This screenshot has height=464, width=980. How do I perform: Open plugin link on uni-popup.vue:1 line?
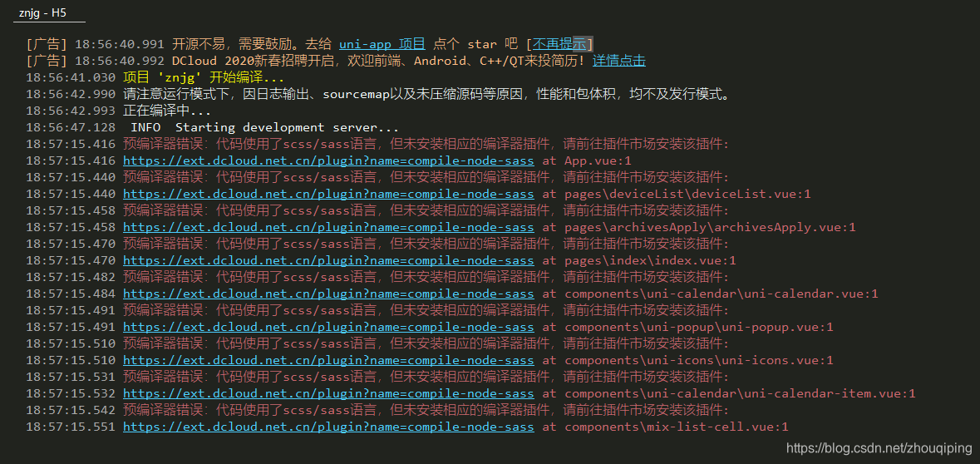click(x=328, y=327)
